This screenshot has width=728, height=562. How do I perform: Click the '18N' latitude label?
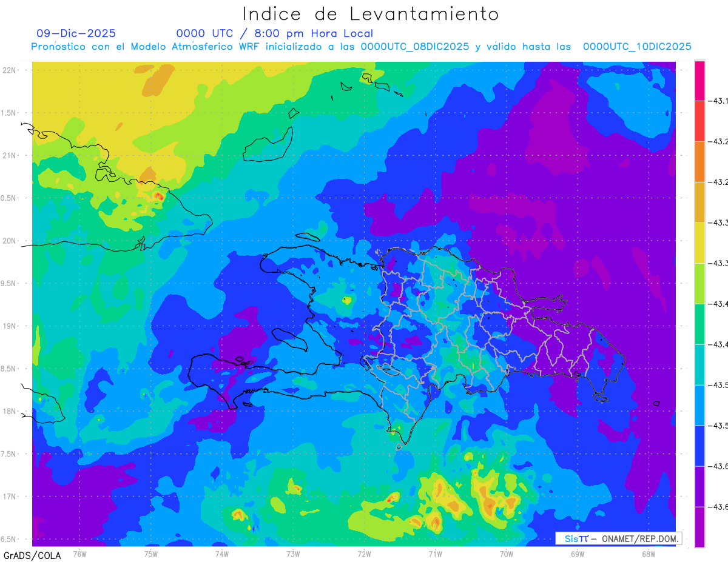9,411
